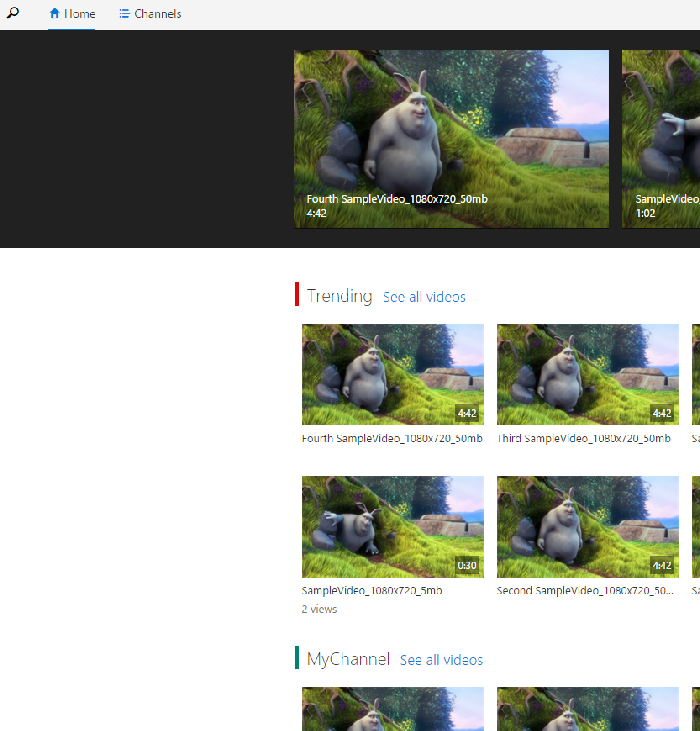Click 4:42 badge on Second SampleVideo
This screenshot has width=700, height=731.
coord(662,565)
